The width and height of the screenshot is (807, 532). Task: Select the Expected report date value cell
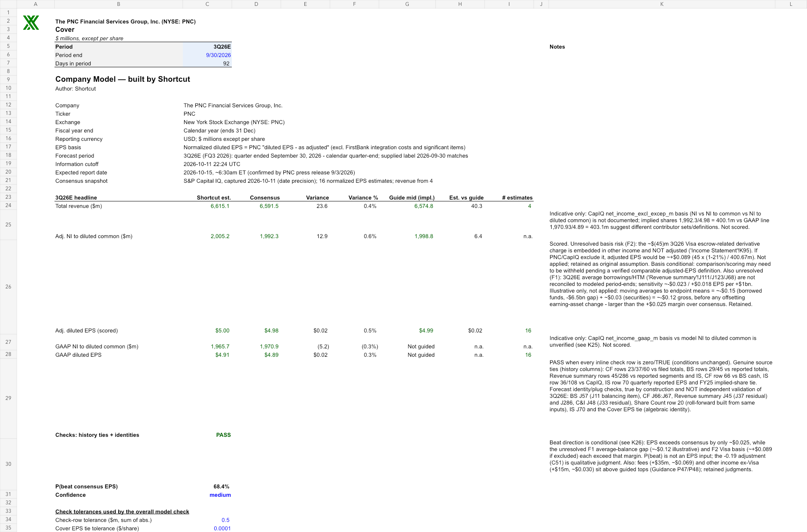click(x=269, y=173)
